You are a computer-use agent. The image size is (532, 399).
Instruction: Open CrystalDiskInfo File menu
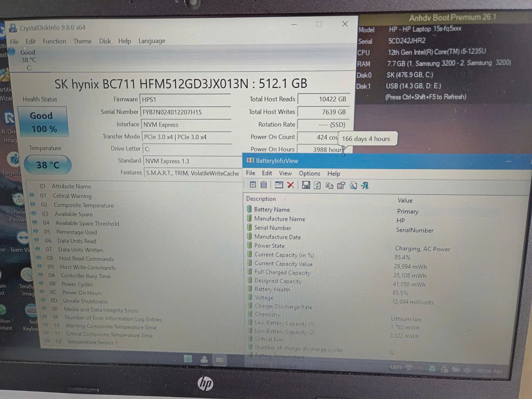14,42
